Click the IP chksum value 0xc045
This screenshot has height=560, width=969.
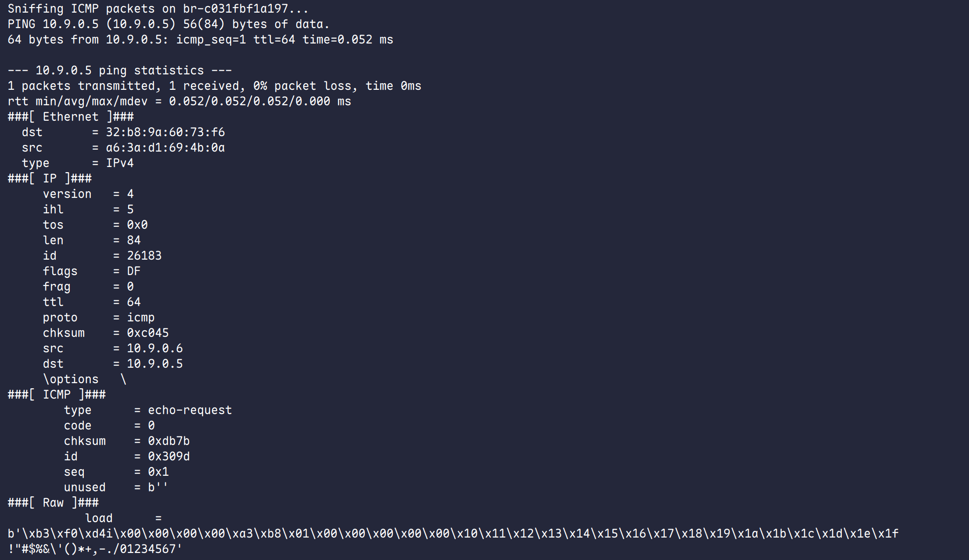147,333
